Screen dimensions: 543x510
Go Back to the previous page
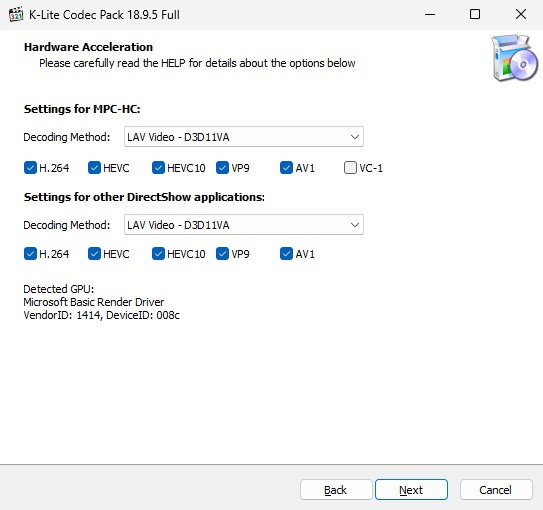click(x=336, y=490)
